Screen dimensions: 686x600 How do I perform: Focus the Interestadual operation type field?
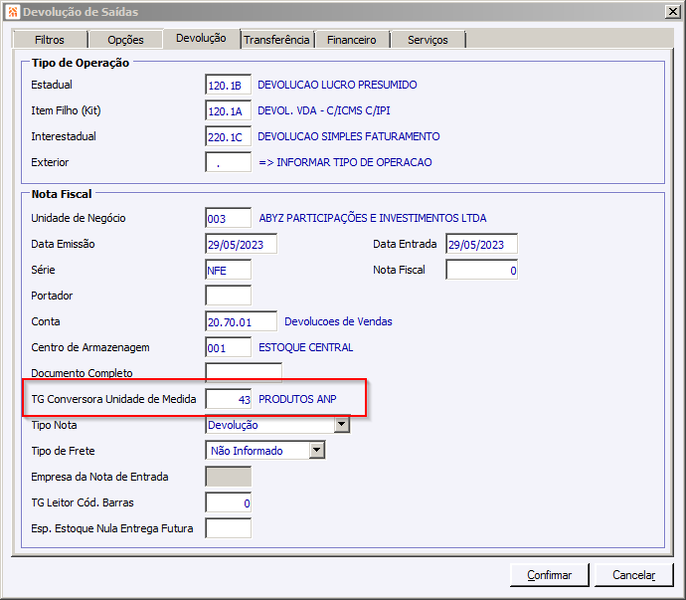tap(228, 137)
